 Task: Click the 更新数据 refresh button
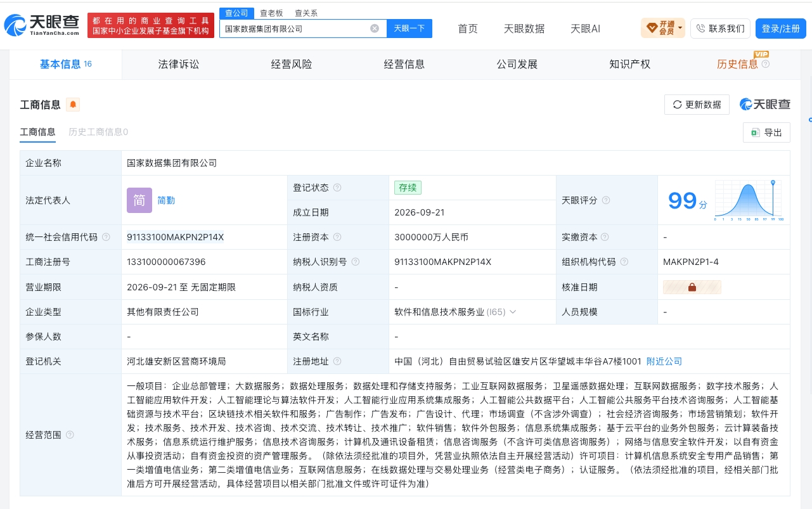(697, 105)
